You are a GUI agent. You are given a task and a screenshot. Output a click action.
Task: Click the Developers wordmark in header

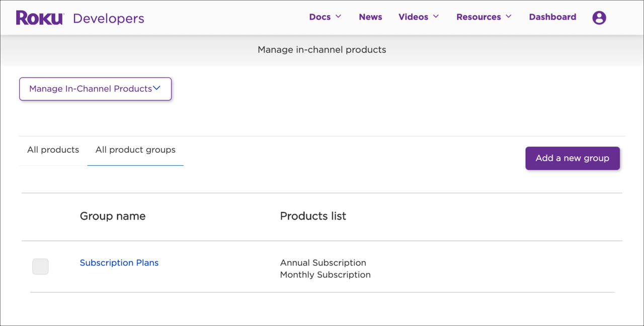point(108,18)
